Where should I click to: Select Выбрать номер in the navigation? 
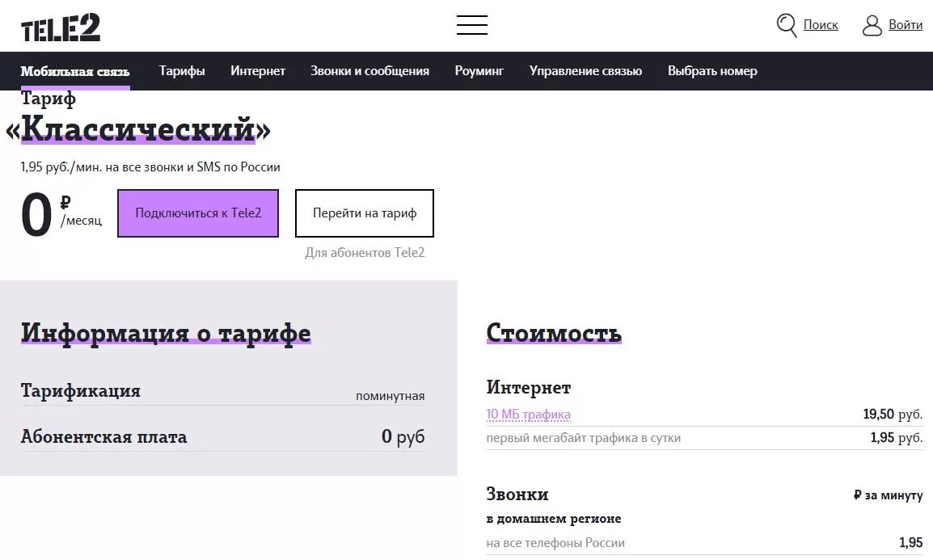click(x=711, y=71)
